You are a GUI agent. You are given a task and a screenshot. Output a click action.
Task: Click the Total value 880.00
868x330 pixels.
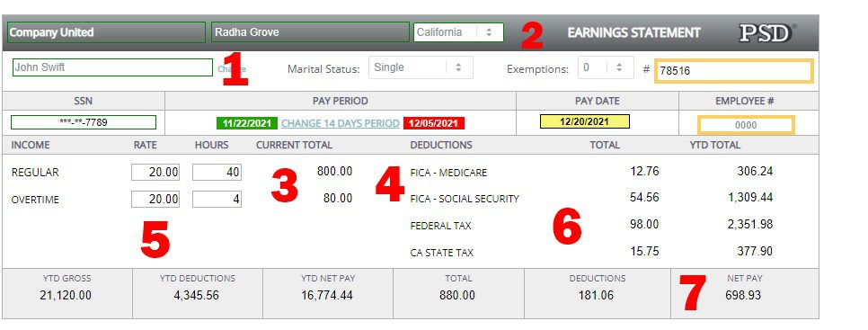457,296
